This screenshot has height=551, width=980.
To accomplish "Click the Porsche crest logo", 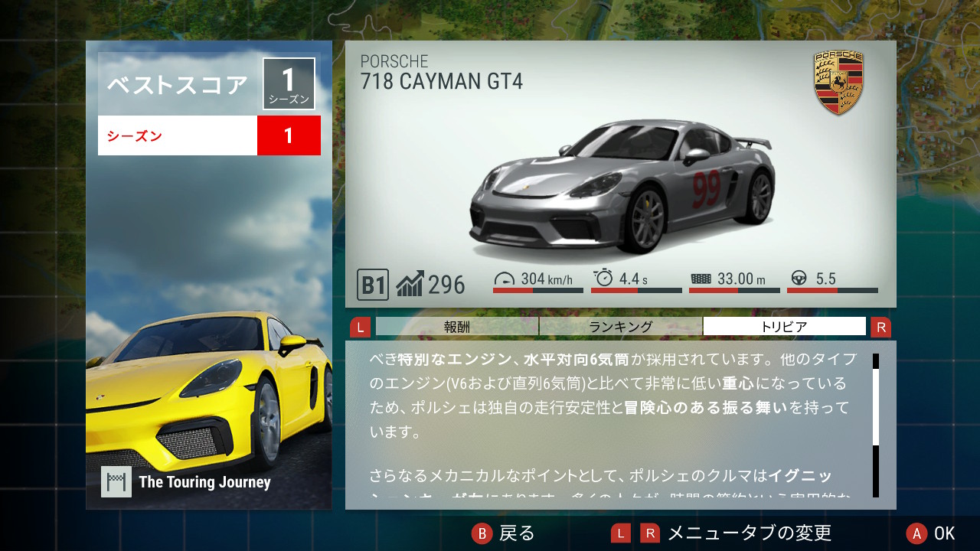I will [x=838, y=83].
